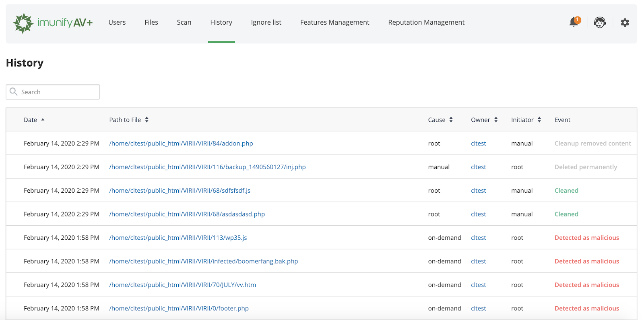Image resolution: width=644 pixels, height=320 pixels.
Task: Sort the Path to File column
Action: click(147, 120)
